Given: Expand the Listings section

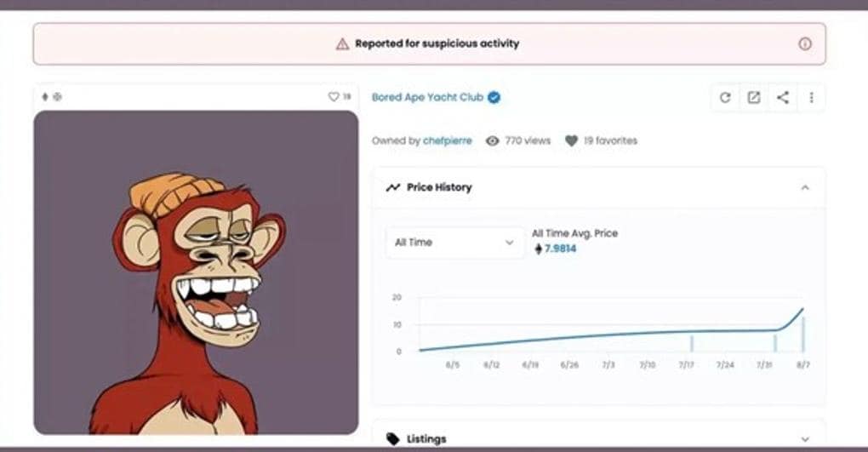Looking at the screenshot, I should (x=805, y=439).
